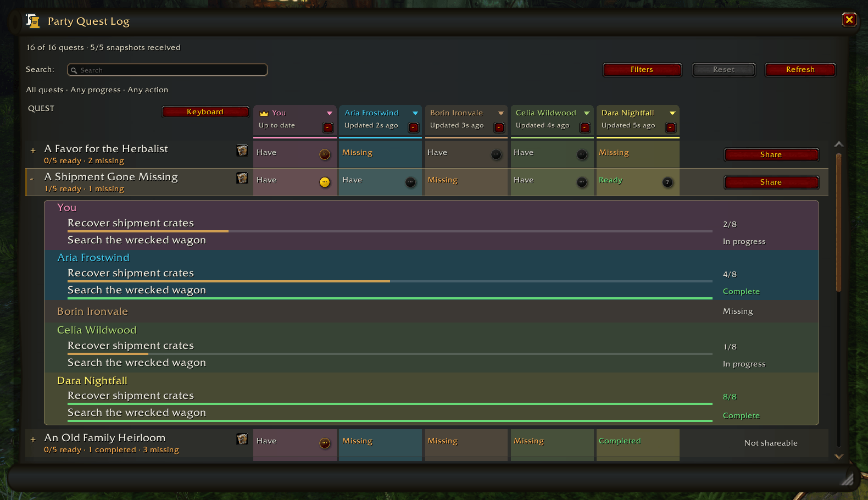
Task: Collapse the A Shipment Gone Missing quest
Action: (x=32, y=179)
